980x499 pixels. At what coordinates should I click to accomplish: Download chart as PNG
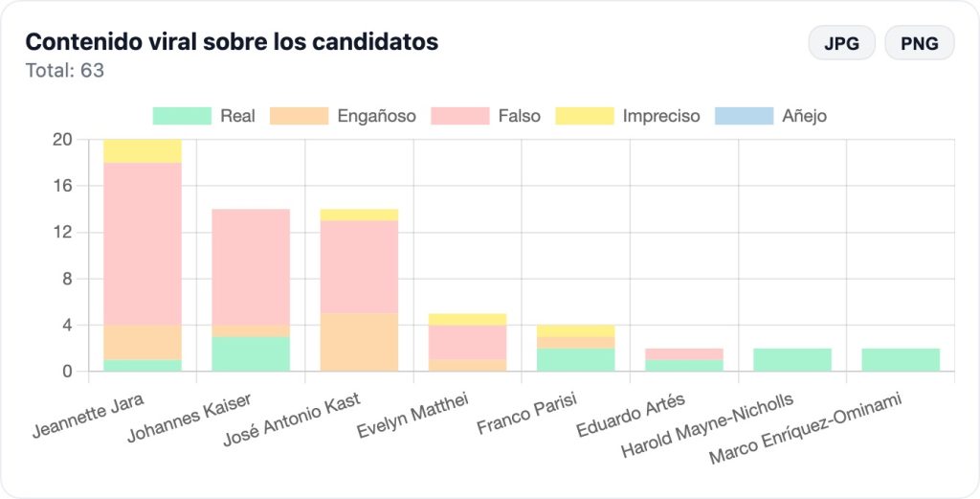tap(919, 43)
